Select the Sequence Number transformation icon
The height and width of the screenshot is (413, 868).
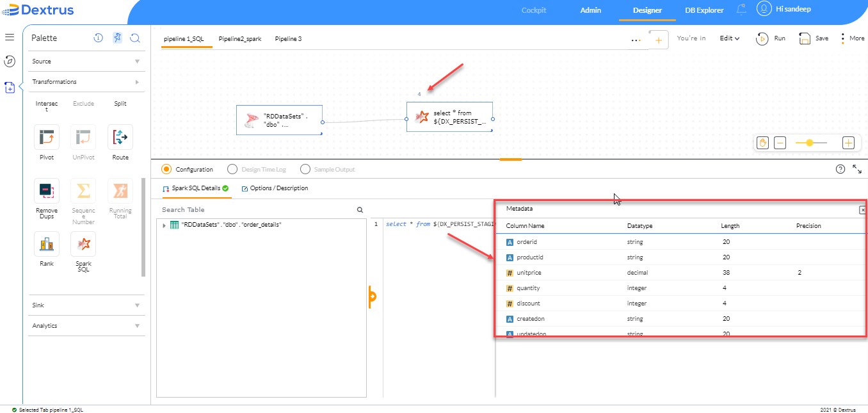coord(83,191)
